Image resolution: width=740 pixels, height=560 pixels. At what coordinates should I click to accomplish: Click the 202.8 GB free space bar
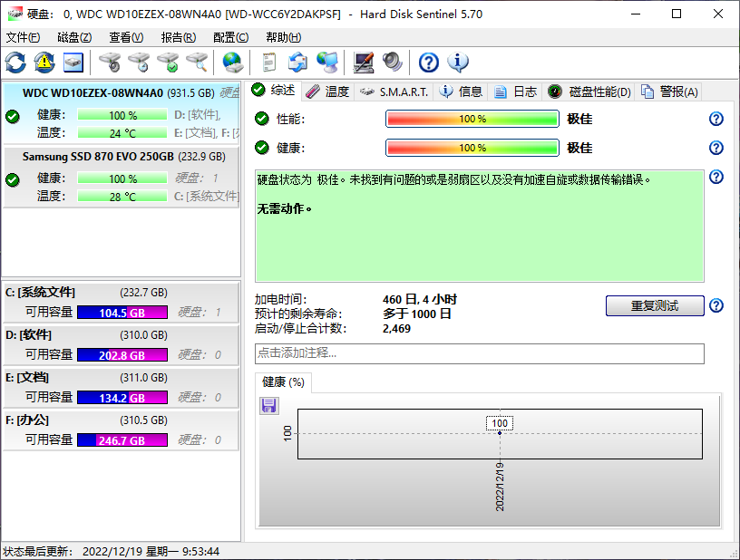pos(122,355)
